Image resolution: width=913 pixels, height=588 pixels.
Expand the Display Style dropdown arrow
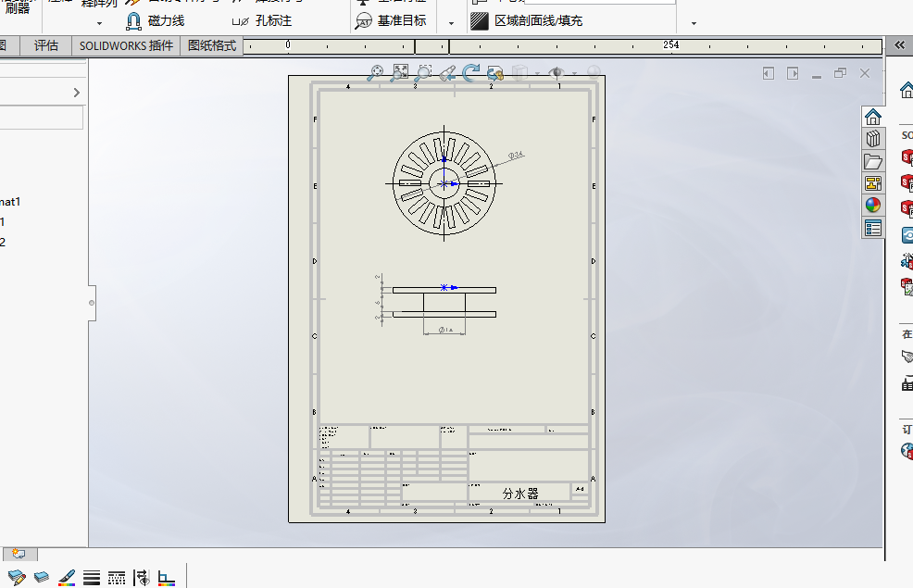click(537, 73)
